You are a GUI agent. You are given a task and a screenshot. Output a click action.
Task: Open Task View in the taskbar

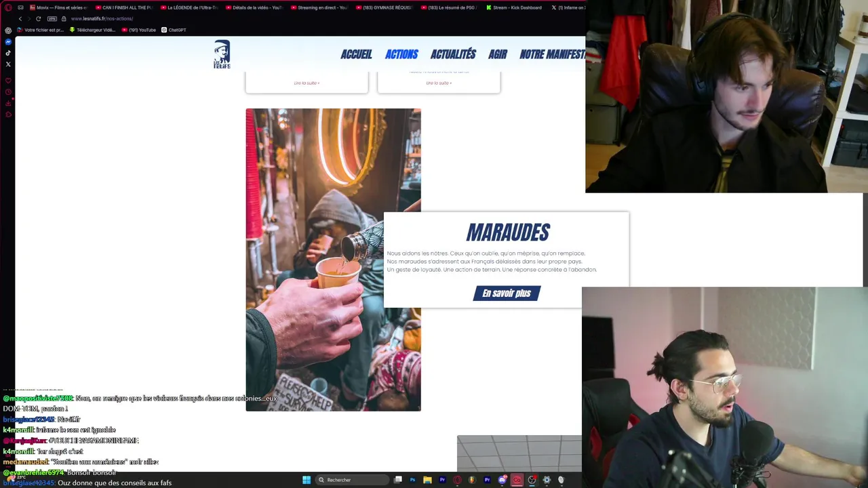tap(398, 480)
